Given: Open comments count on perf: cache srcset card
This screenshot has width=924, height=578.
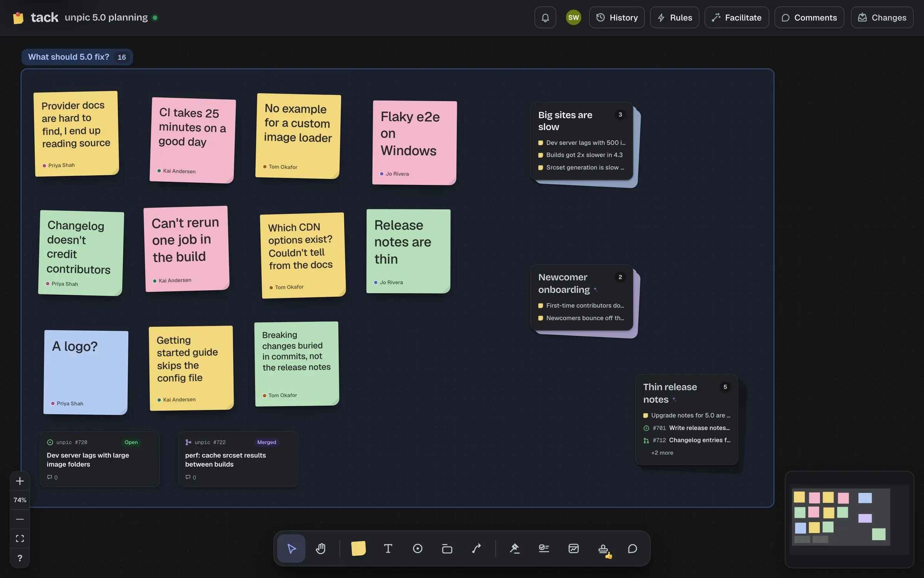Looking at the screenshot, I should (x=191, y=477).
